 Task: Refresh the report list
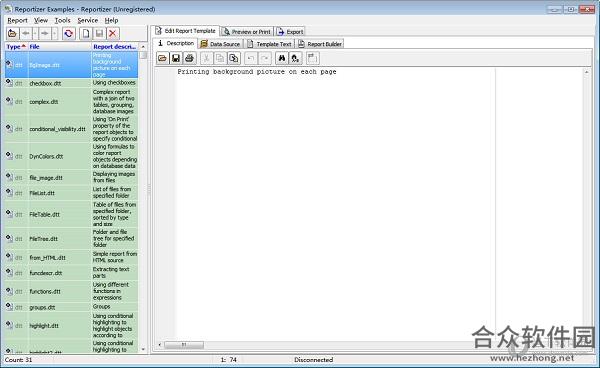(68, 34)
